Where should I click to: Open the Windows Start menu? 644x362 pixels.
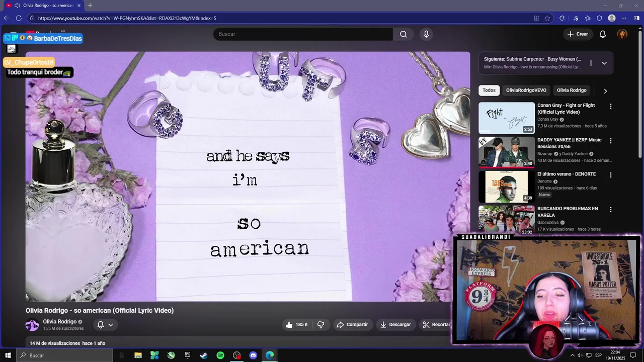[8, 355]
